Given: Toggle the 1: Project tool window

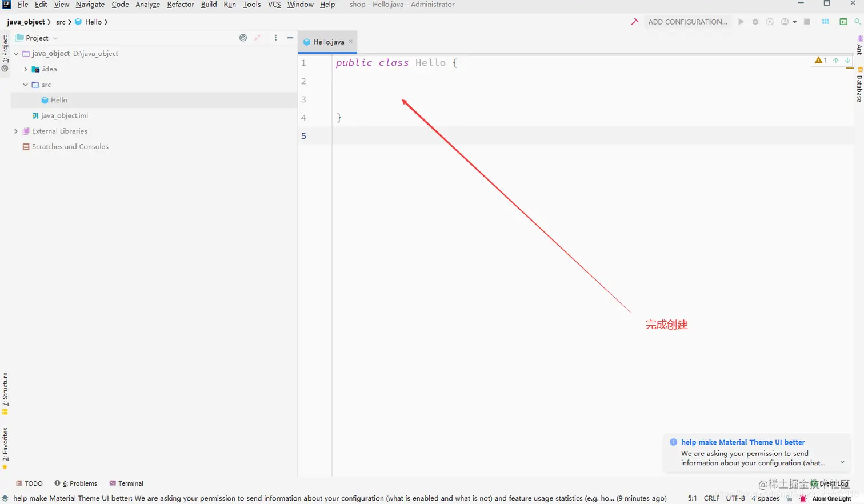Looking at the screenshot, I should 5,53.
